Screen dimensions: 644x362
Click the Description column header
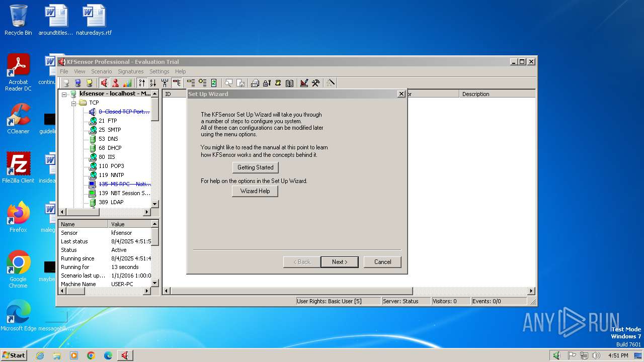(x=497, y=94)
